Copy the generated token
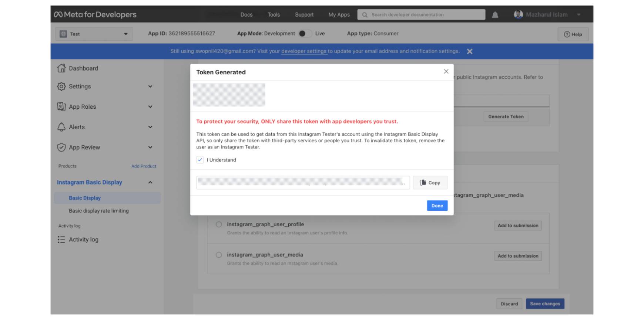The width and height of the screenshot is (644, 325). [430, 183]
